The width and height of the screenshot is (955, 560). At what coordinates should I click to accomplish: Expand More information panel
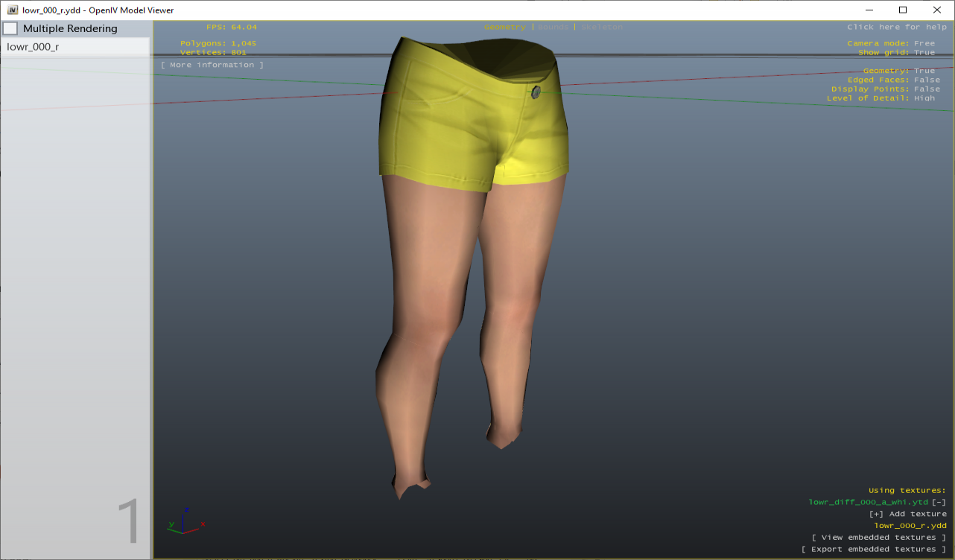211,64
